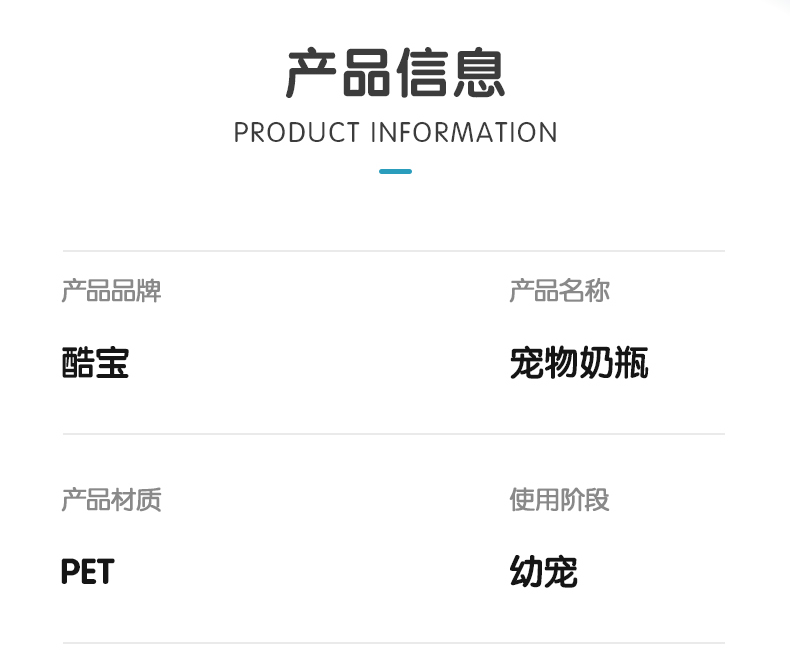This screenshot has height=668, width=790.
Task: Click the word INFORMATION in subtitle
Action: coord(464,133)
